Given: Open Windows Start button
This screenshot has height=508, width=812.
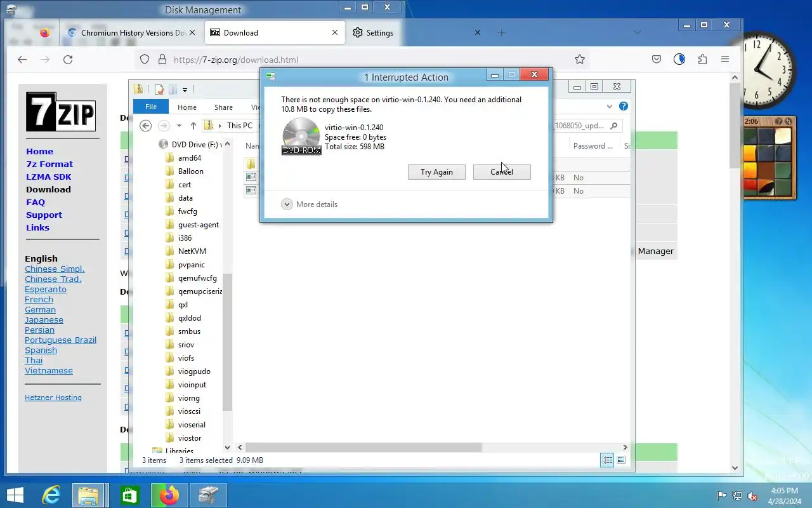Looking at the screenshot, I should coord(15,495).
